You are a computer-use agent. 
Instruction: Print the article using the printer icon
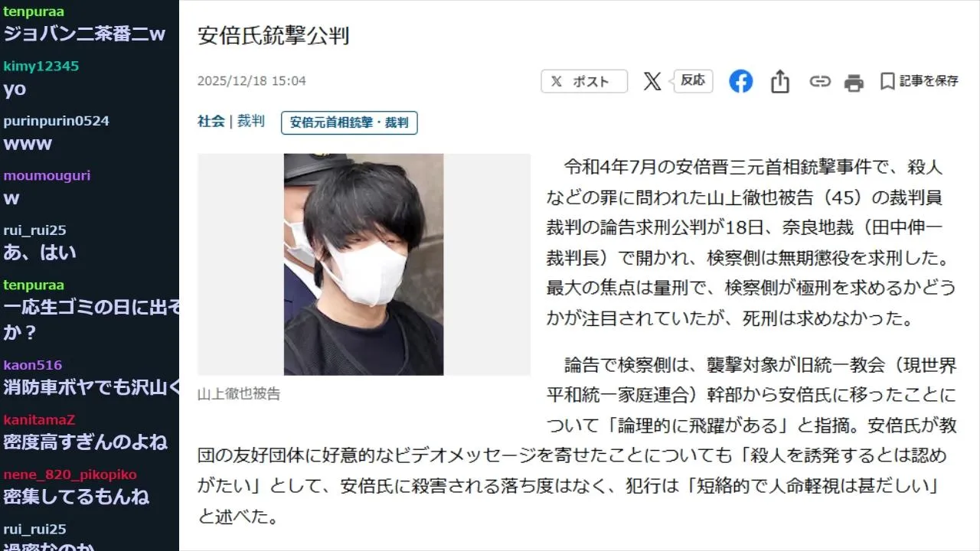click(x=854, y=82)
